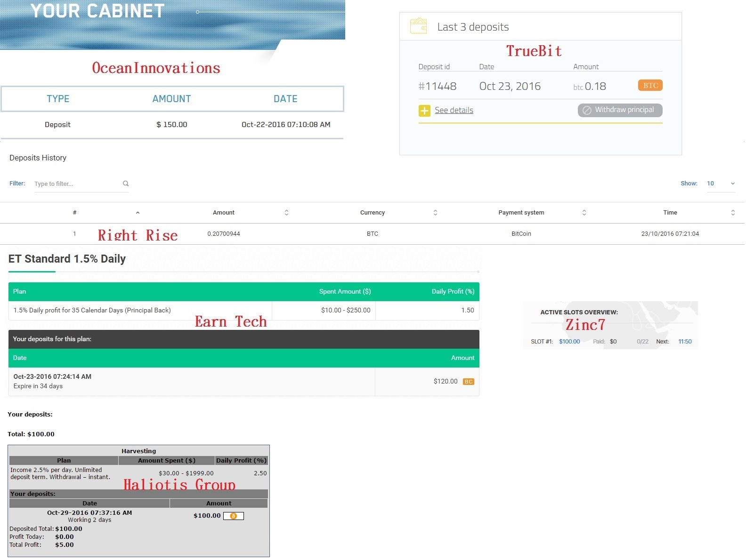
Task: Click the TYPE column header
Action: tap(58, 99)
